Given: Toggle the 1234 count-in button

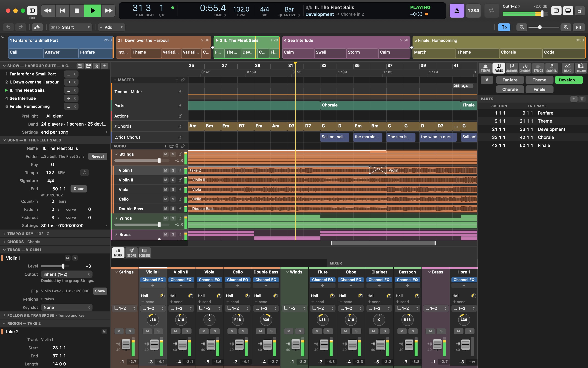Looking at the screenshot, I should 473,11.
